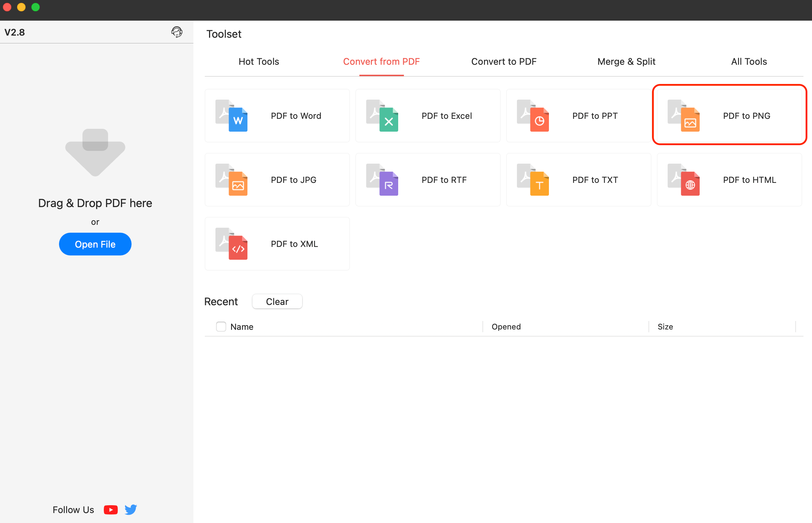Open the support headset icon
The width and height of the screenshot is (812, 523).
tap(177, 32)
